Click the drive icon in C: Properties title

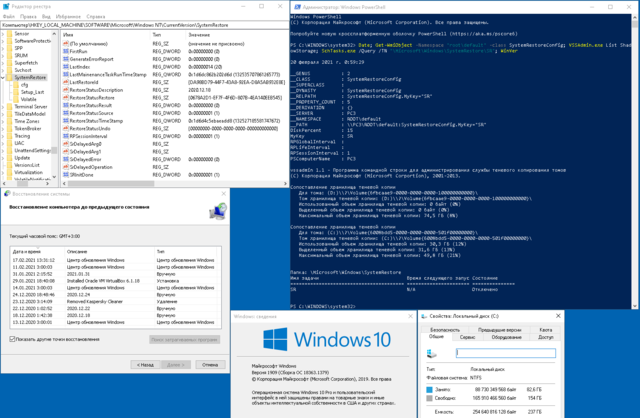pyautogui.click(x=424, y=316)
